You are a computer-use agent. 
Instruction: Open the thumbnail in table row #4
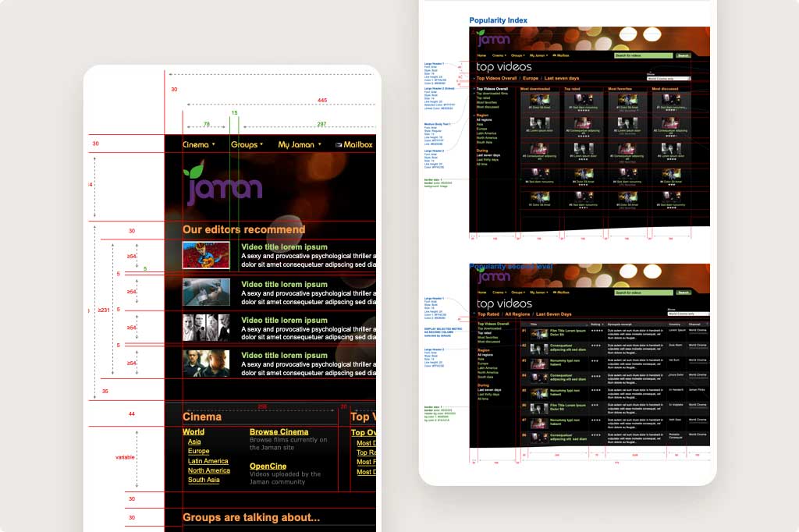pyautogui.click(x=539, y=378)
